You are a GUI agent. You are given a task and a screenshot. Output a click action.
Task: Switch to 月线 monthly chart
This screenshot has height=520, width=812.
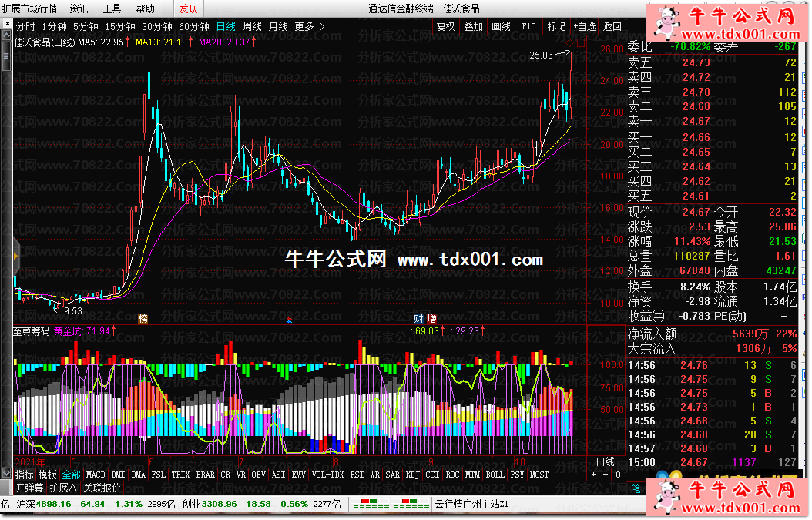click(x=278, y=26)
